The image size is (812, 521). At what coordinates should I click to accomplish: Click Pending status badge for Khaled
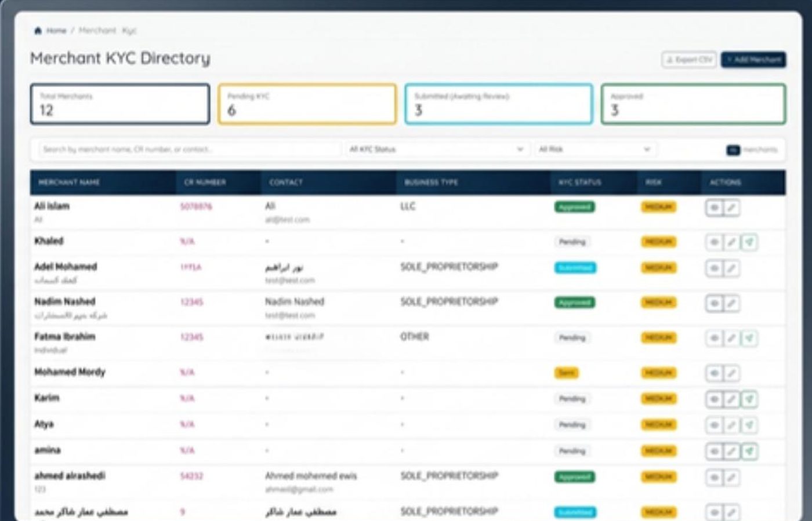click(572, 242)
